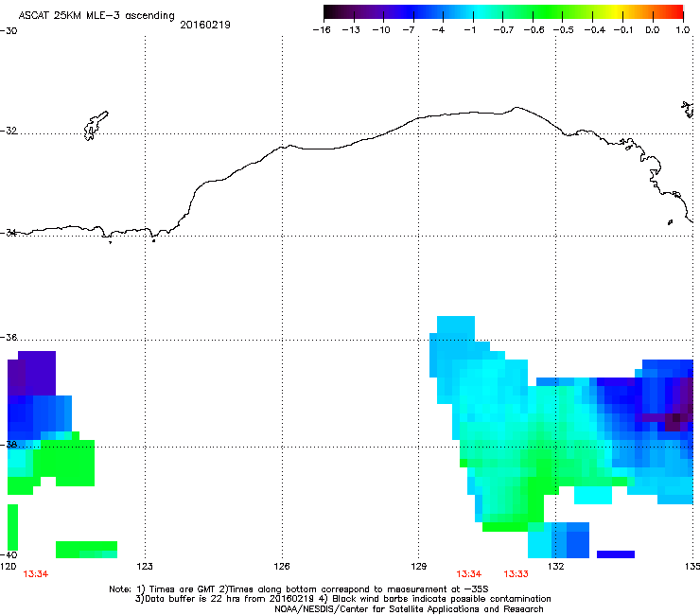Image resolution: width=700 pixels, height=615 pixels.
Task: Click the latitude label '-38'
Action: (9, 445)
